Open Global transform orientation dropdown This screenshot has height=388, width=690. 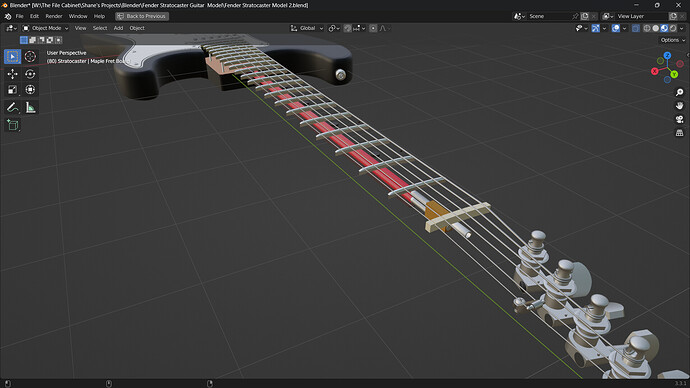click(307, 28)
